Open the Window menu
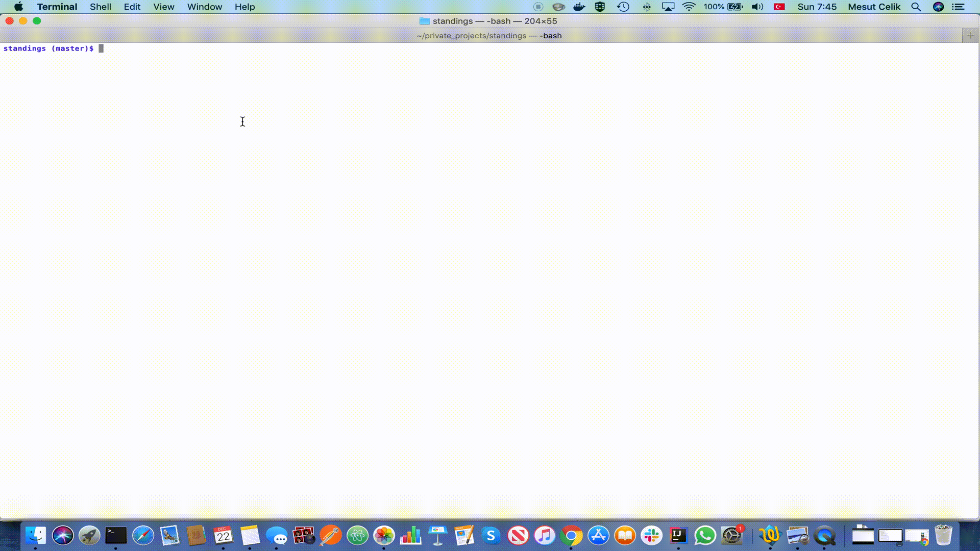 point(204,7)
